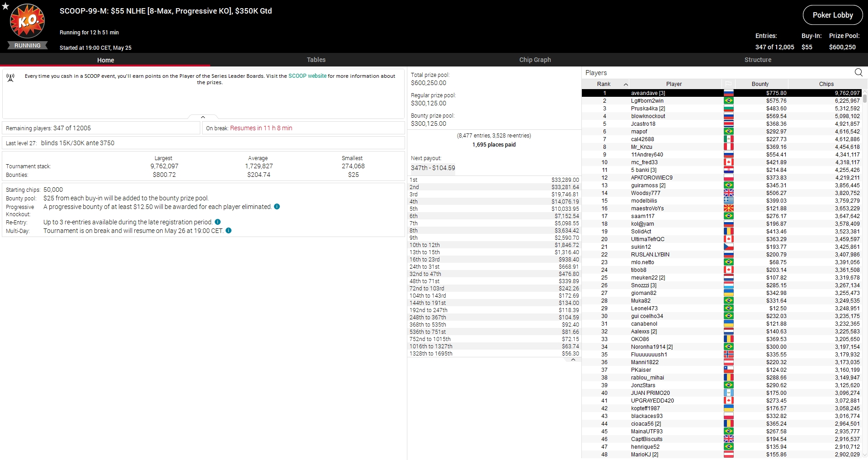
Task: Click PKaiser's Chile flag icon
Action: tap(728, 370)
